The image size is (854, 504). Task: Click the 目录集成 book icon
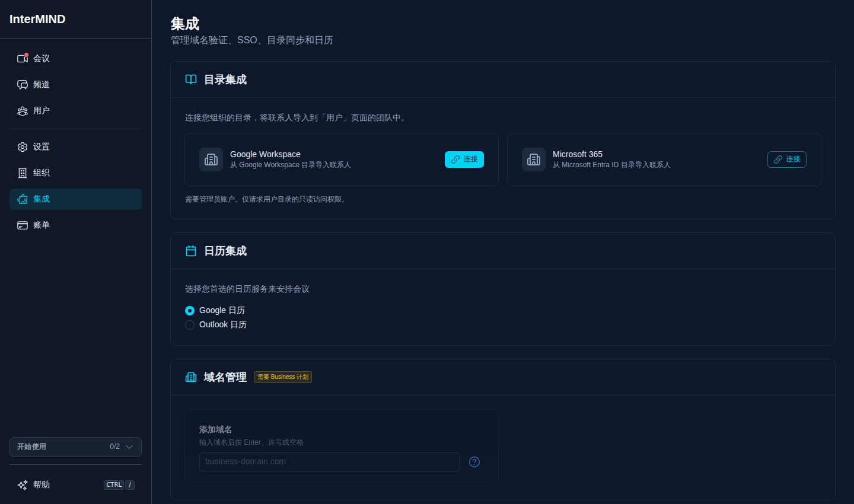[191, 79]
